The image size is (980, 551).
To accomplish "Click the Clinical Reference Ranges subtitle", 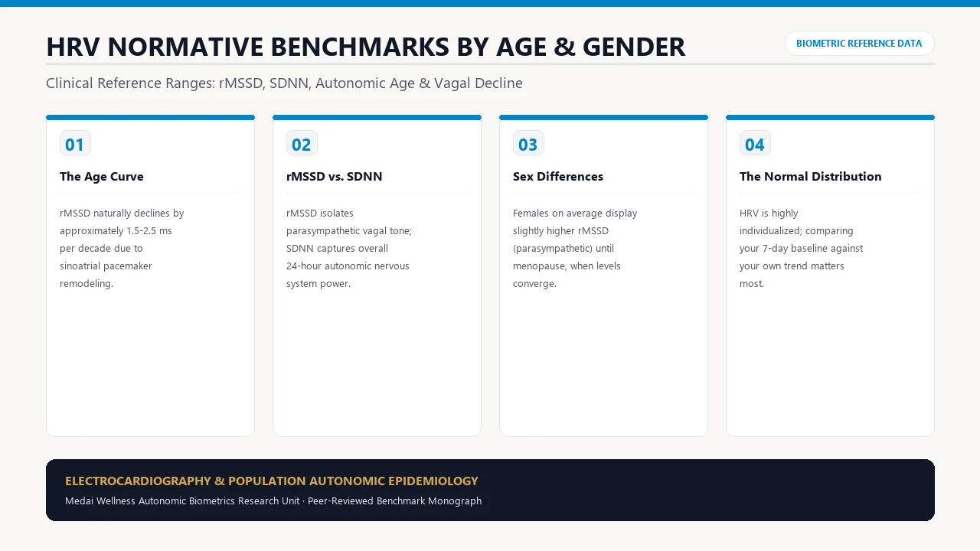I will tap(284, 83).
